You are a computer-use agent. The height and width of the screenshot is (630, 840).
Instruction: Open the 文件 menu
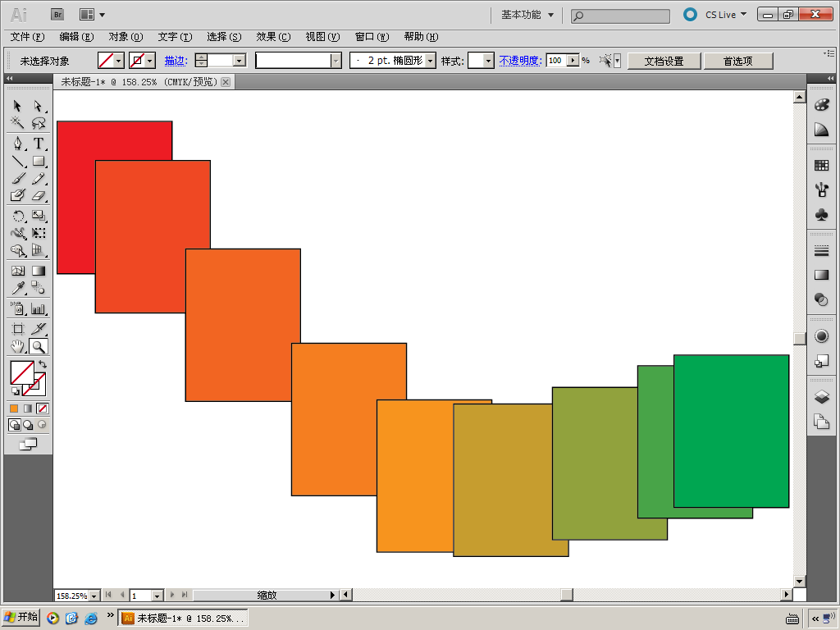[27, 36]
